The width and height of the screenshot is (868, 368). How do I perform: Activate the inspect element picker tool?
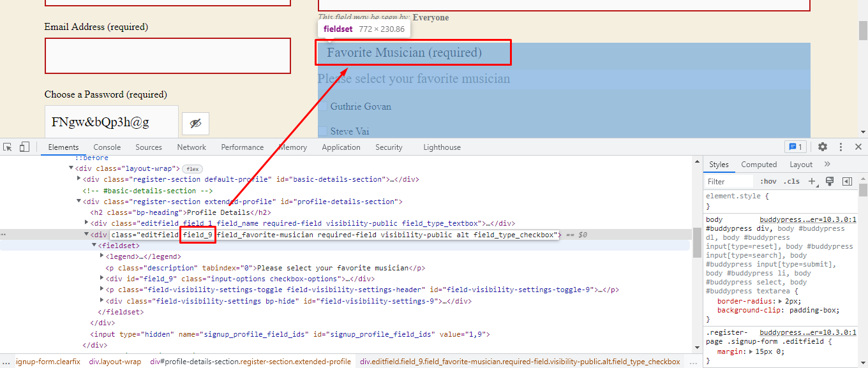point(8,147)
